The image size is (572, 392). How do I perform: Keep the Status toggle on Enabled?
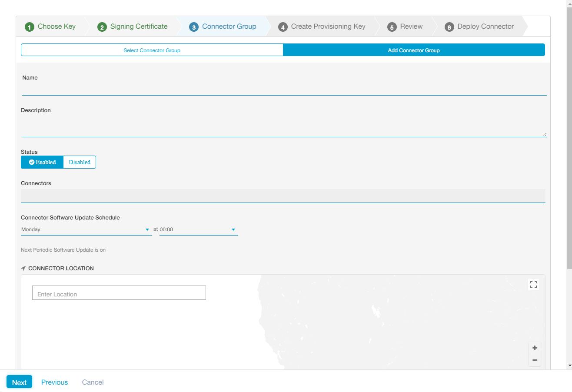coord(42,162)
